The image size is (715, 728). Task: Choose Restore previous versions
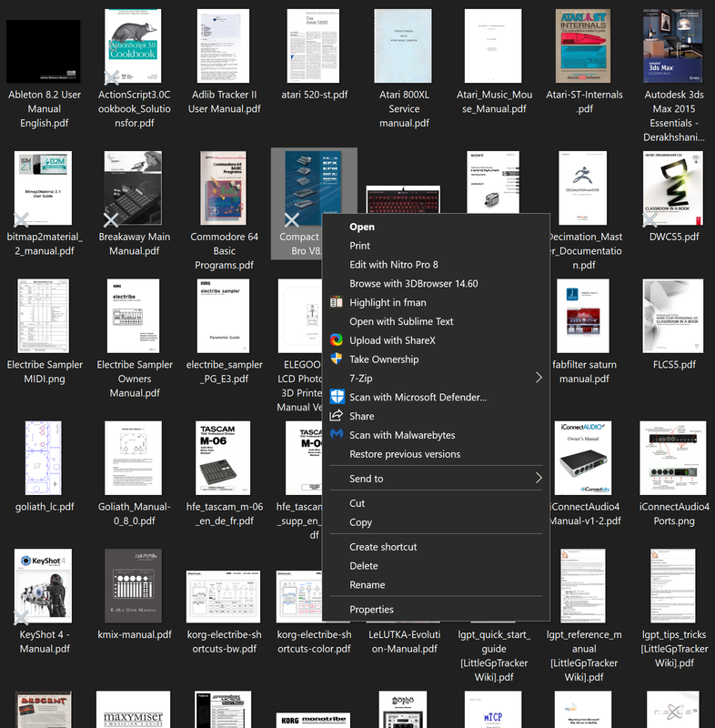(x=405, y=454)
